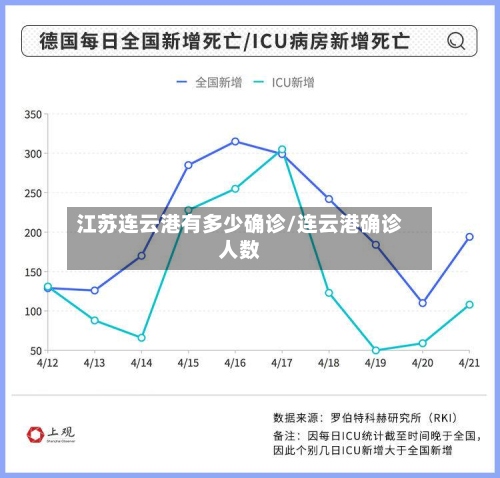Click the 4/12 axis label
500x478 pixels.
tap(48, 363)
